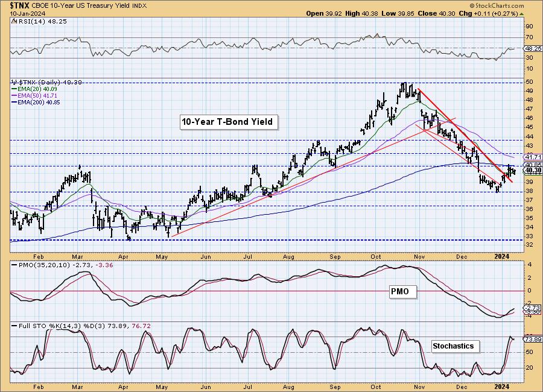Click the 41.71 price tag on axis
Screen dimensions: 543x392
533,157
